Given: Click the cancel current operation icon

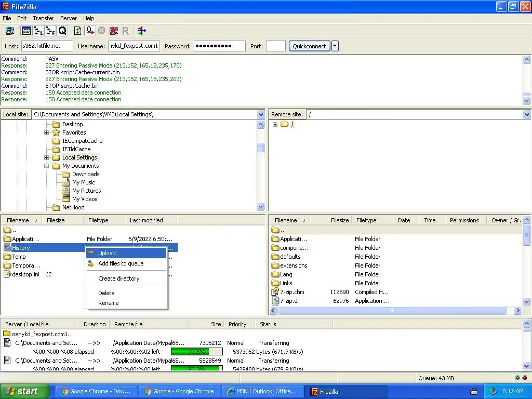Looking at the screenshot, I should pos(101,31).
